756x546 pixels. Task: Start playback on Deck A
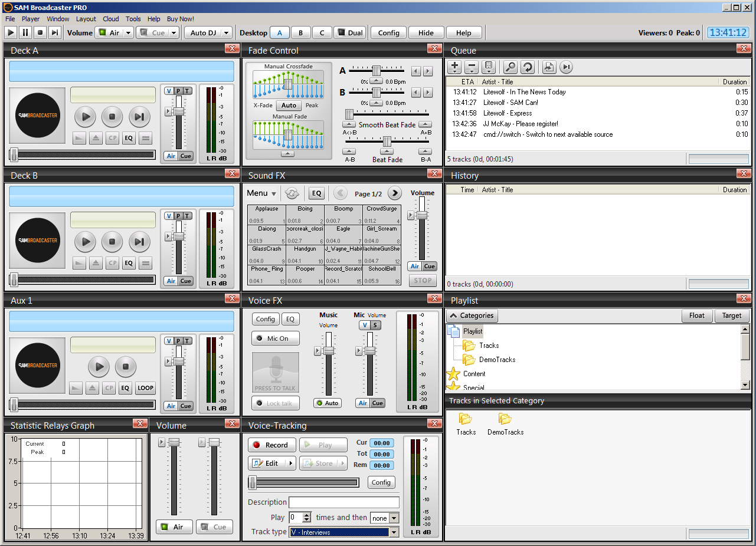[86, 117]
